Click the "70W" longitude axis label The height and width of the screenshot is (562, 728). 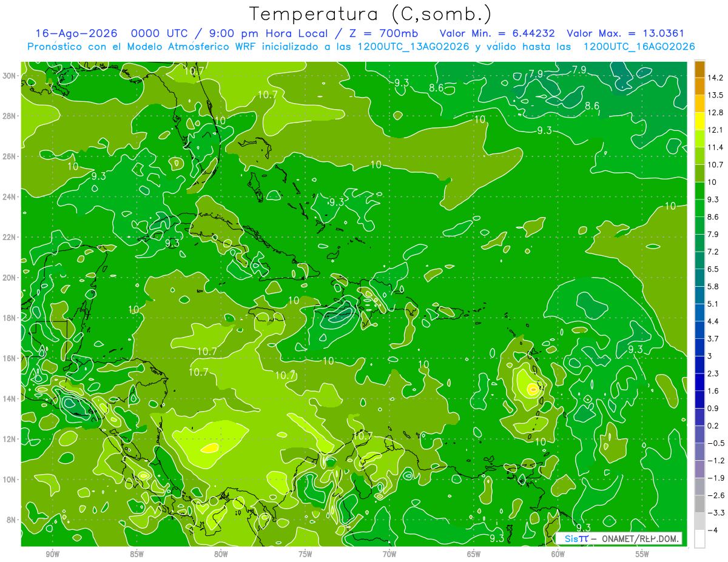point(389,555)
